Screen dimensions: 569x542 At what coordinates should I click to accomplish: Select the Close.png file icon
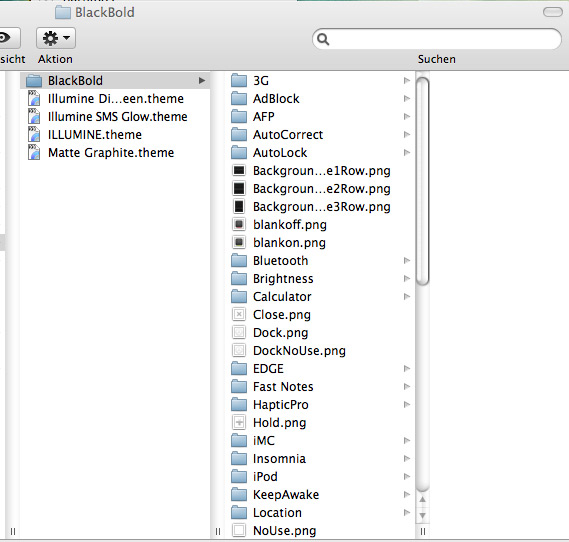click(239, 315)
